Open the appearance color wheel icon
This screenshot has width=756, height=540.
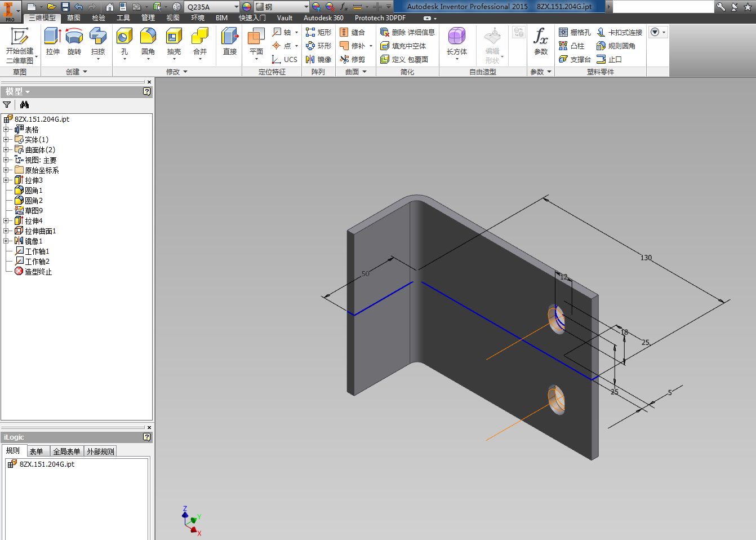[x=247, y=7]
